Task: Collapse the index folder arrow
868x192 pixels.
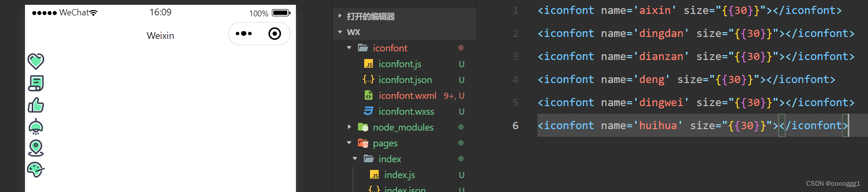Action: point(355,159)
